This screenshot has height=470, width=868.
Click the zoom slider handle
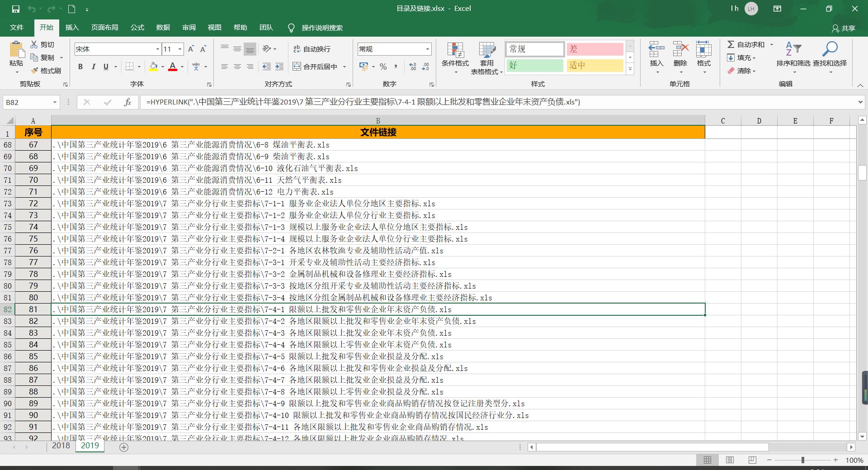coord(803,460)
